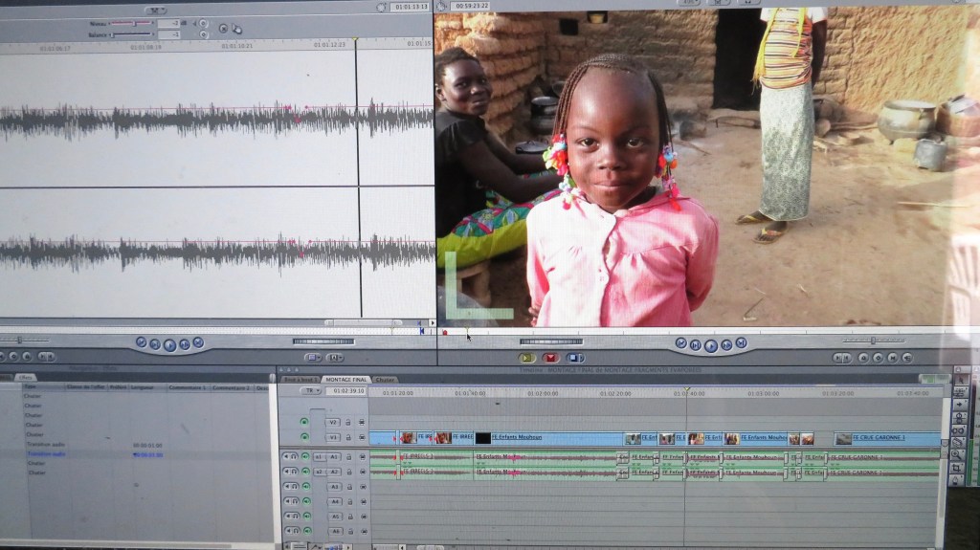
Task: Click the drag hand icon in Viewer
Action: [236, 30]
